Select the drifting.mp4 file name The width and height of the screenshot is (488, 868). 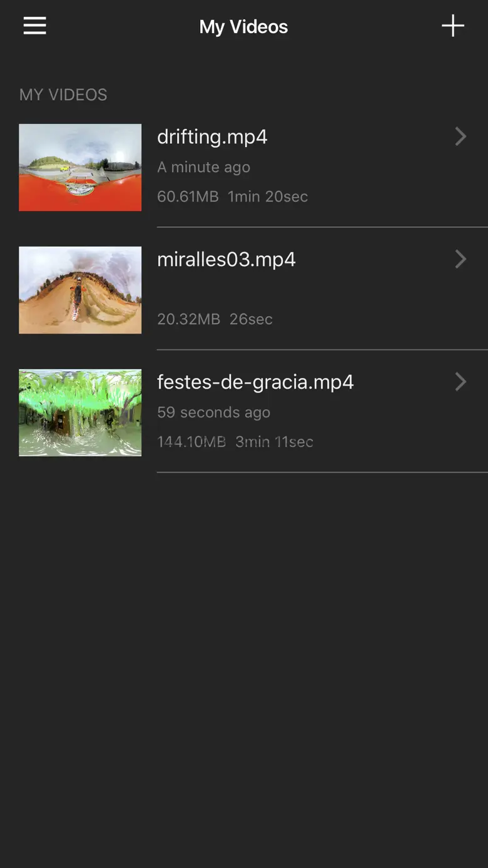[212, 136]
